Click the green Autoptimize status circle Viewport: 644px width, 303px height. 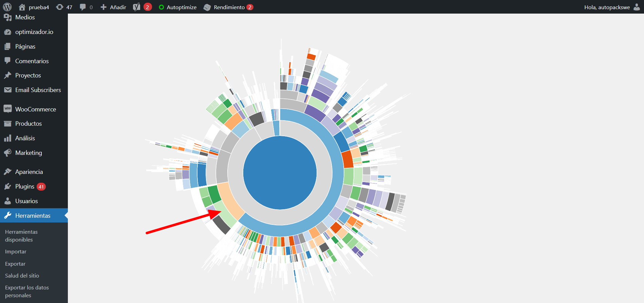tap(162, 7)
